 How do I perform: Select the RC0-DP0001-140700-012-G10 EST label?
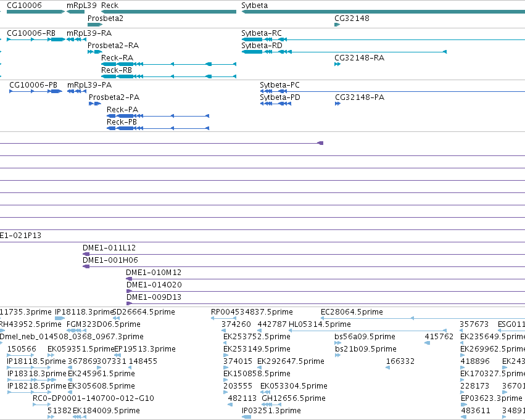coord(93,398)
